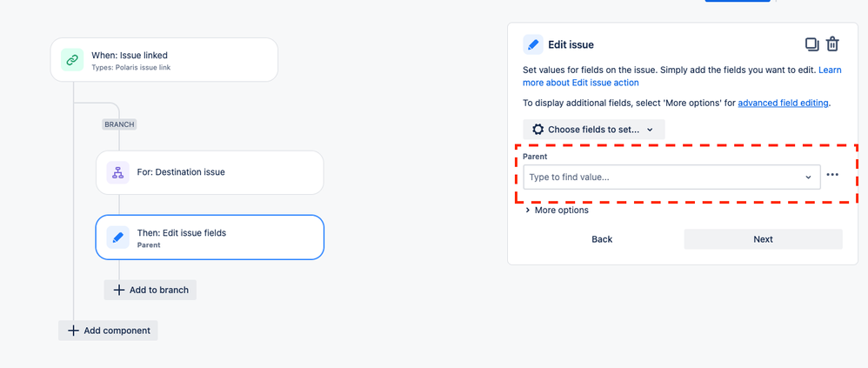The width and height of the screenshot is (868, 368).
Task: Click Type to find value field
Action: tap(671, 177)
